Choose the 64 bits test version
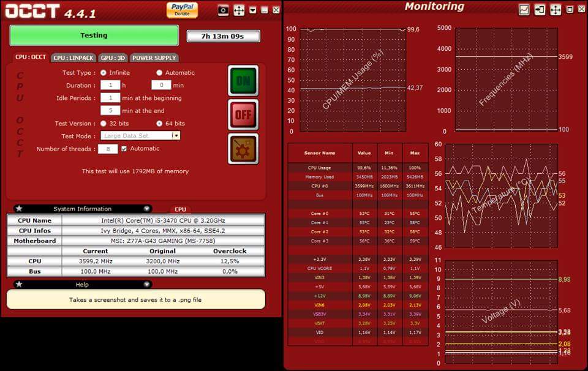Screen dimensions: 588x371 [x=159, y=123]
